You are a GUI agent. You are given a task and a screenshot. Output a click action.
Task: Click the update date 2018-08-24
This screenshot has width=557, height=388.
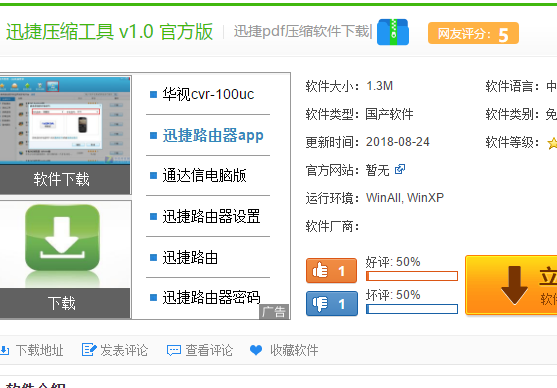click(x=398, y=142)
